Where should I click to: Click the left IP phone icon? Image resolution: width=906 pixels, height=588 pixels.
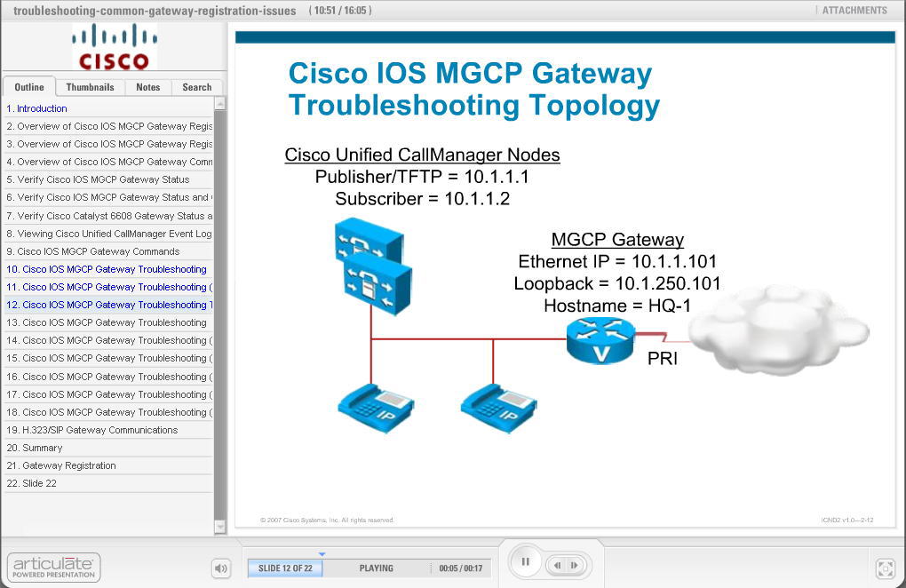(376, 408)
